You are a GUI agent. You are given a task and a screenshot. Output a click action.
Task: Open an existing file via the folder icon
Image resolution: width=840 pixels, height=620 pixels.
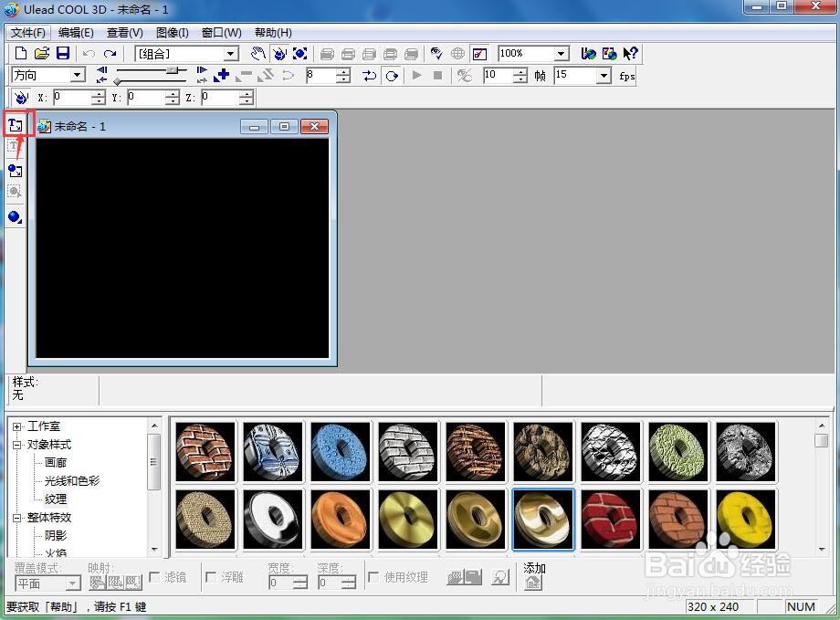42,53
